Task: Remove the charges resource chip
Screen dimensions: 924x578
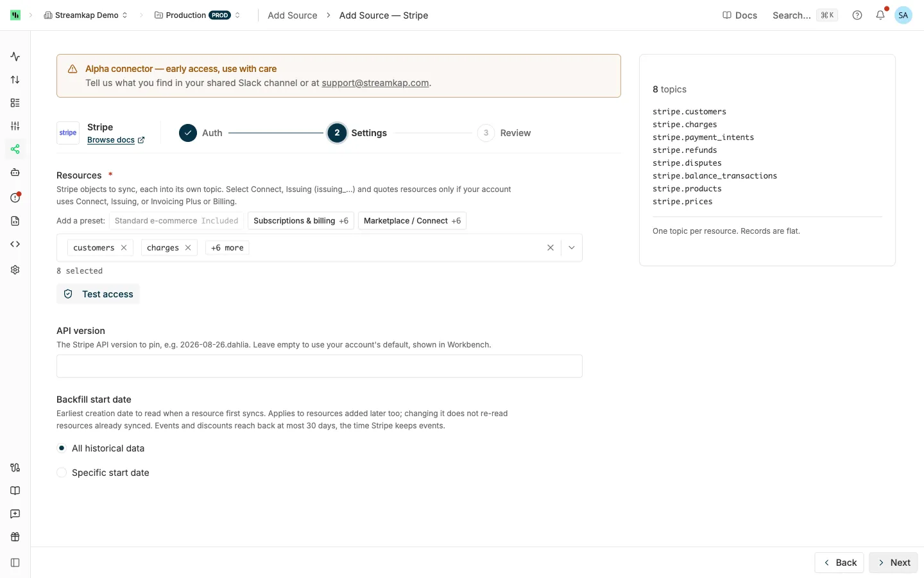Action: click(188, 248)
